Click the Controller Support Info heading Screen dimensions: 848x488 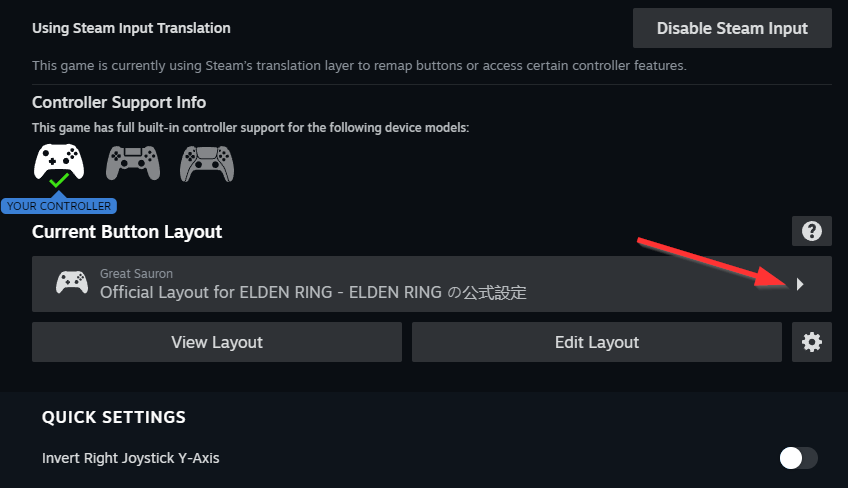(119, 102)
